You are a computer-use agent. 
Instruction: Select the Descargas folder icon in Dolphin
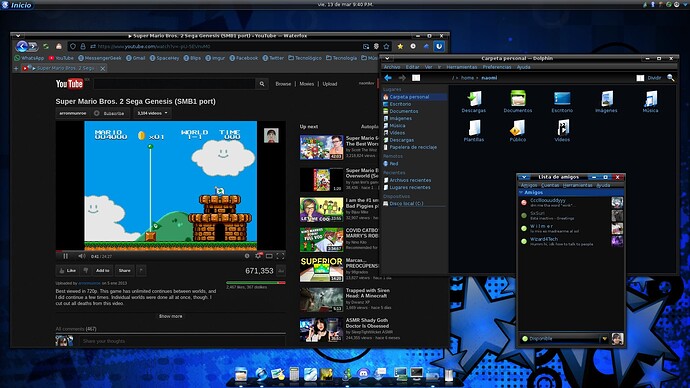[473, 102]
